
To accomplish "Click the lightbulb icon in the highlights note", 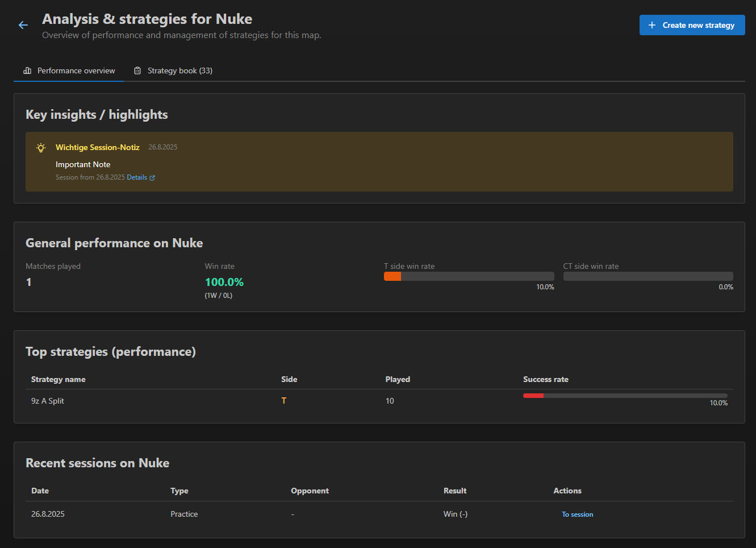I will tap(40, 147).
